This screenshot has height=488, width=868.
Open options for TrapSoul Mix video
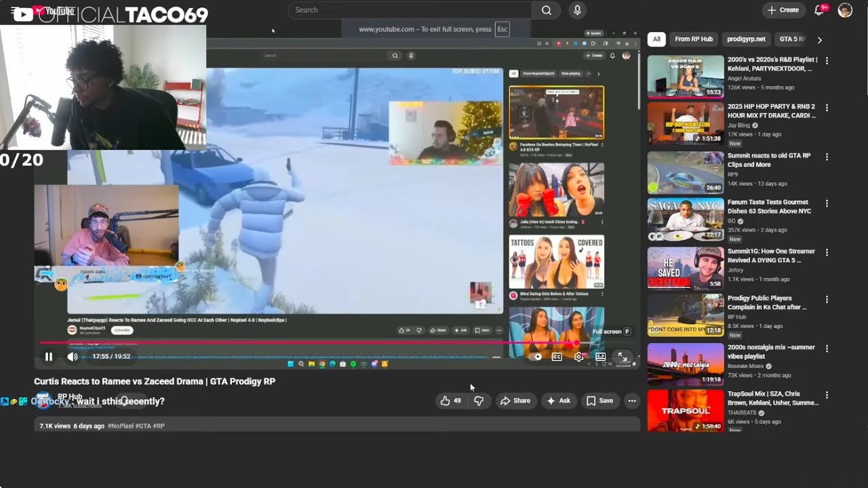pos(827,395)
